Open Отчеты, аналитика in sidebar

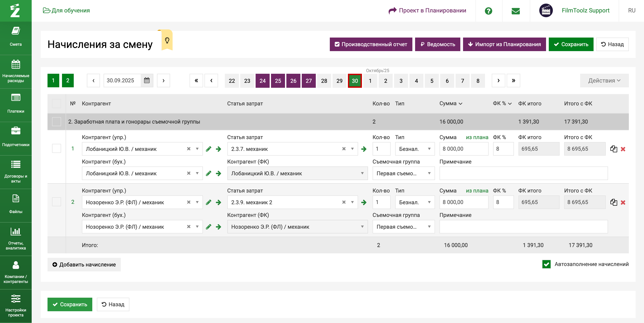pos(16,238)
